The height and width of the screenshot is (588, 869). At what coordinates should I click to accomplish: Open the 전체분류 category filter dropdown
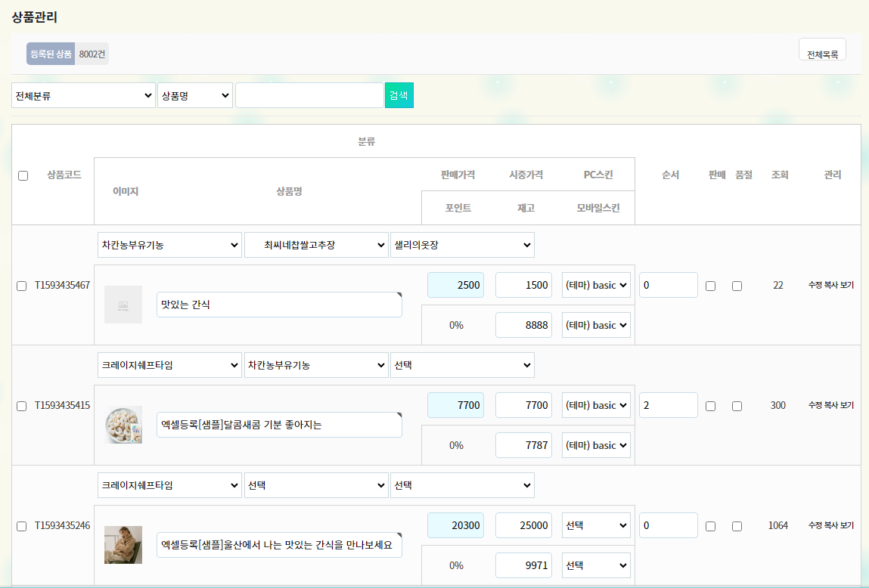[83, 95]
